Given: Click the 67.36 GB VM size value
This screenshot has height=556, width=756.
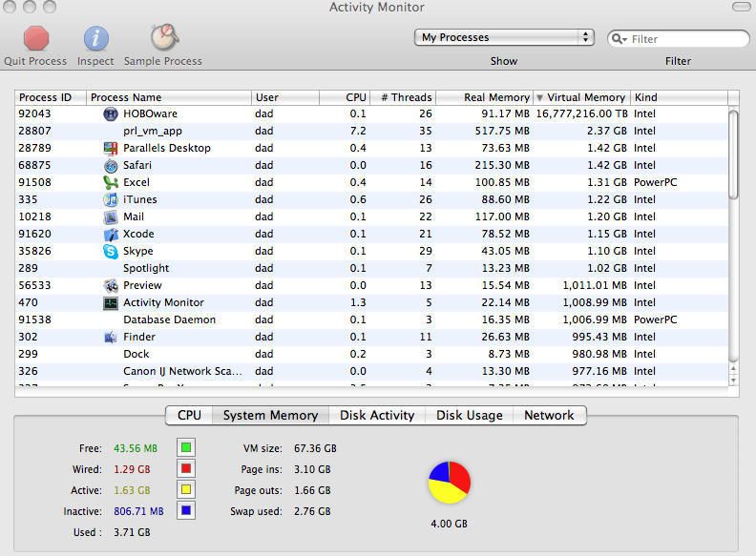Looking at the screenshot, I should 315,448.
